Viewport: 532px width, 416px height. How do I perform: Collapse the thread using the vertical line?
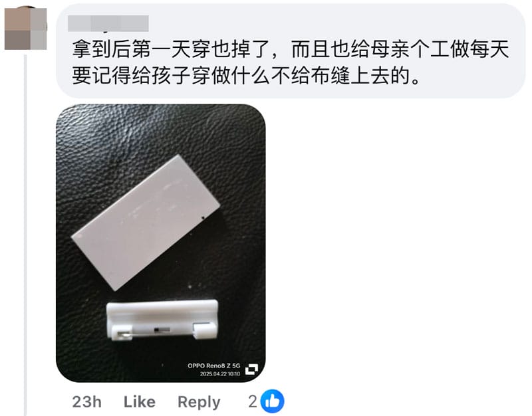point(25,235)
